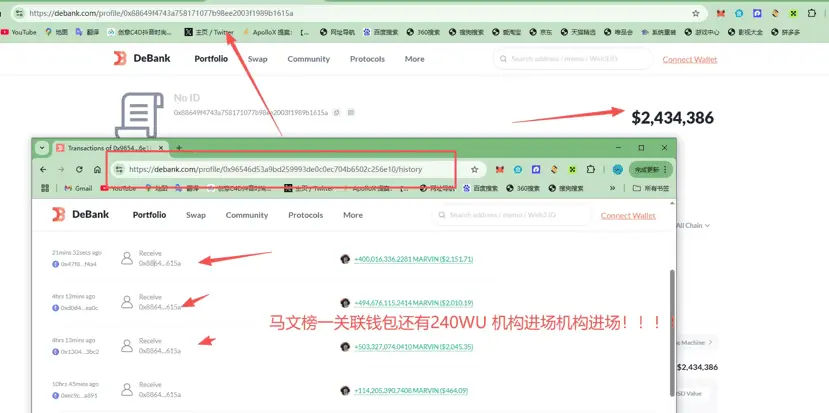Screen dimensions: 829x413
Task: Close the Transactions of 0x9654 browser tab
Action: pyautogui.click(x=162, y=148)
